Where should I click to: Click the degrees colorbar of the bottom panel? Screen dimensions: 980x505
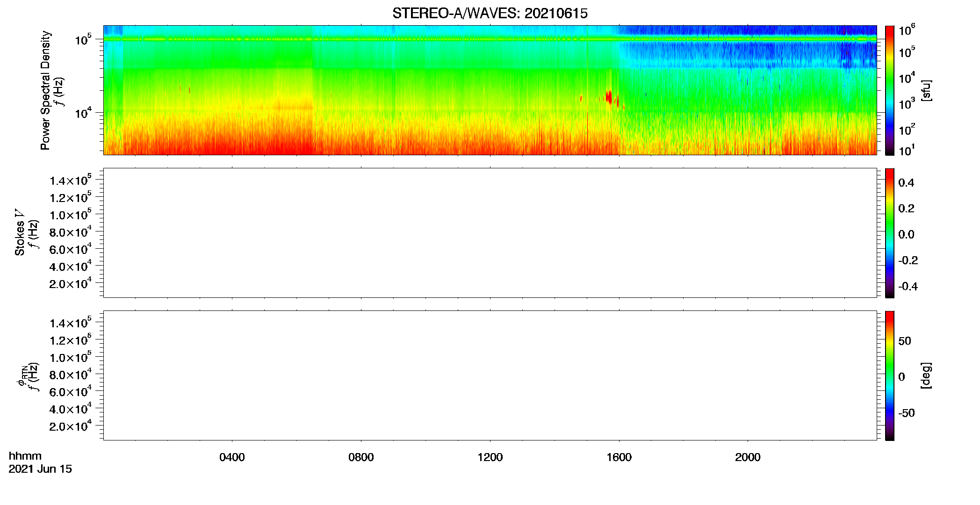pos(889,375)
